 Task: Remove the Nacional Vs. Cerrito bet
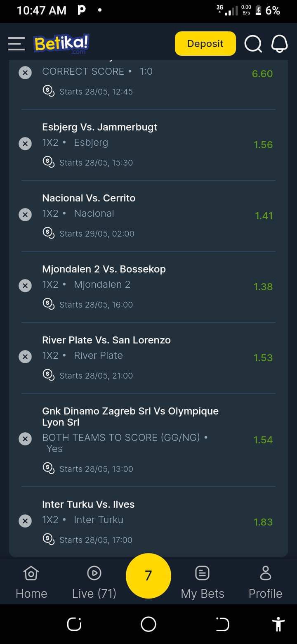[25, 214]
